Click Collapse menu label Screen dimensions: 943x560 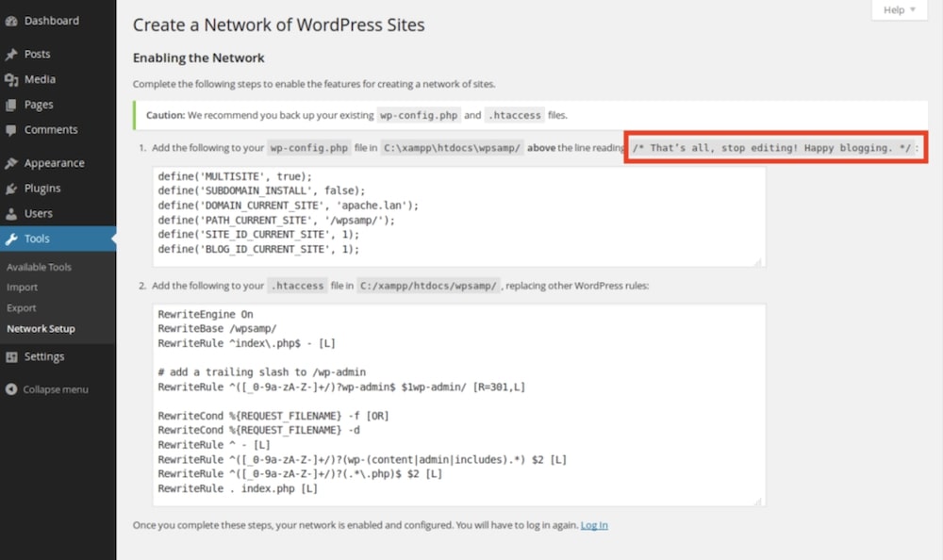tap(56, 389)
